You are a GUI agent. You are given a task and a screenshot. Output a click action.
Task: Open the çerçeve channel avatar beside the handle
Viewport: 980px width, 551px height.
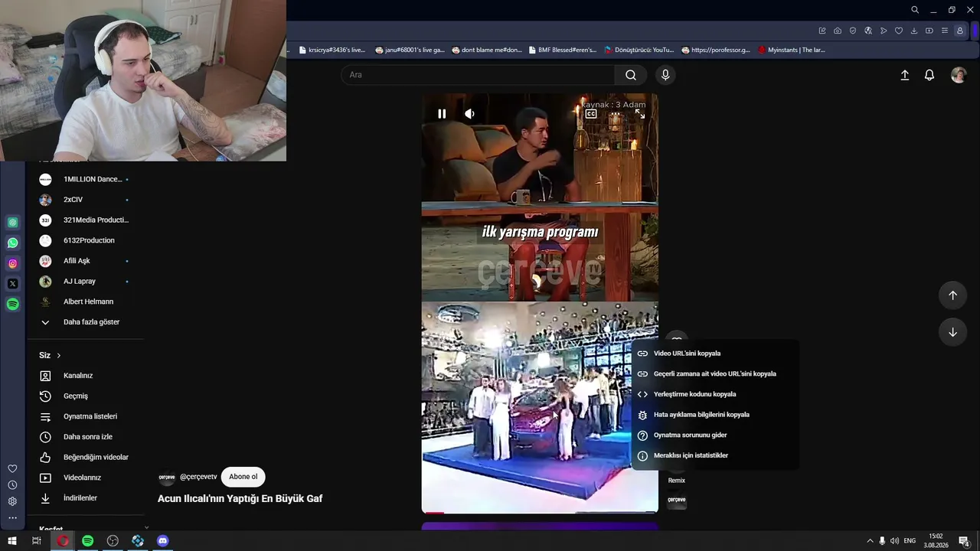[166, 477]
